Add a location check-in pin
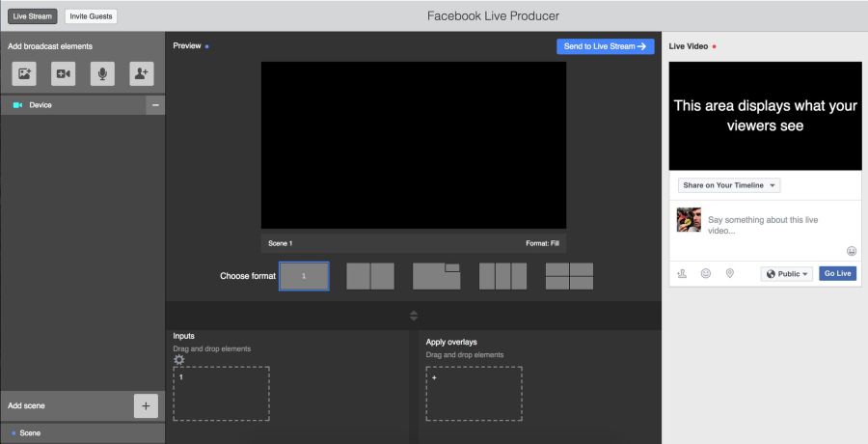 730,273
